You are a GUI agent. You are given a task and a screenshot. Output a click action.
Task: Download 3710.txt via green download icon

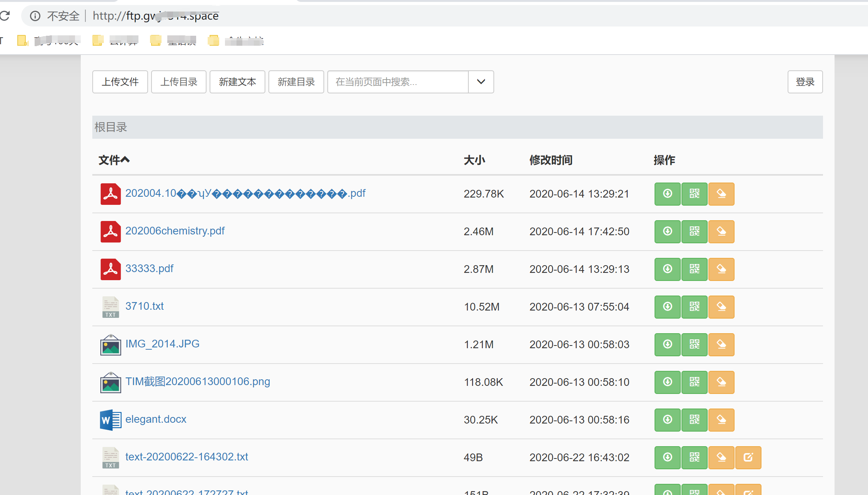pos(667,307)
